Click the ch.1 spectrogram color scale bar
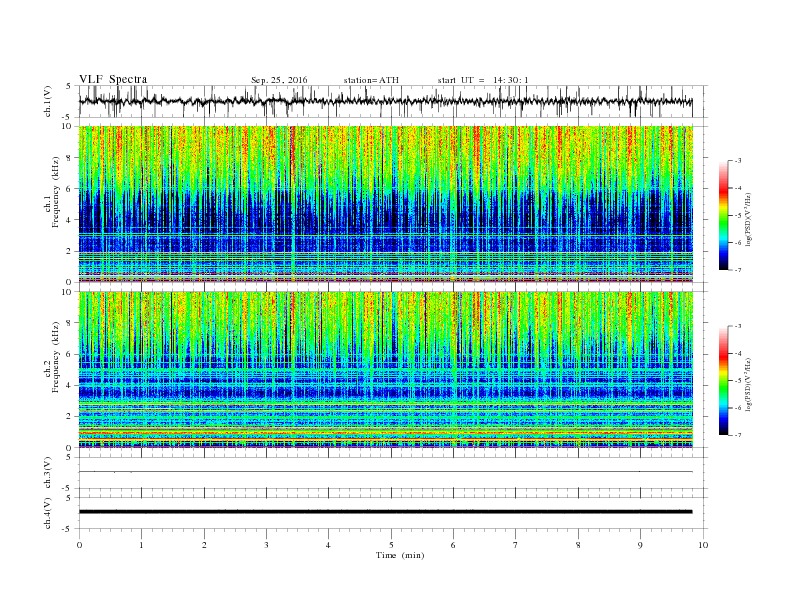The width and height of the screenshot is (792, 612). tap(723, 216)
